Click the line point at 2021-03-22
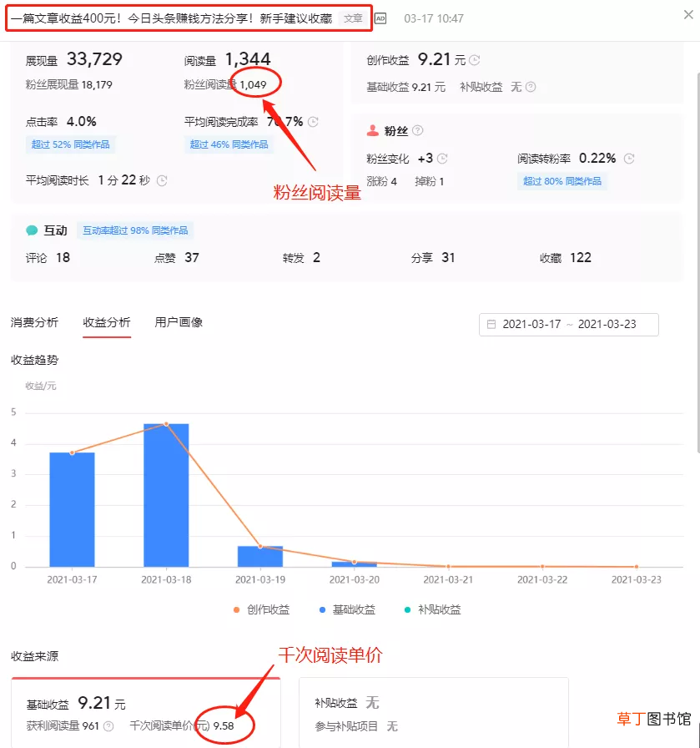Image resolution: width=700 pixels, height=748 pixels. 542,566
